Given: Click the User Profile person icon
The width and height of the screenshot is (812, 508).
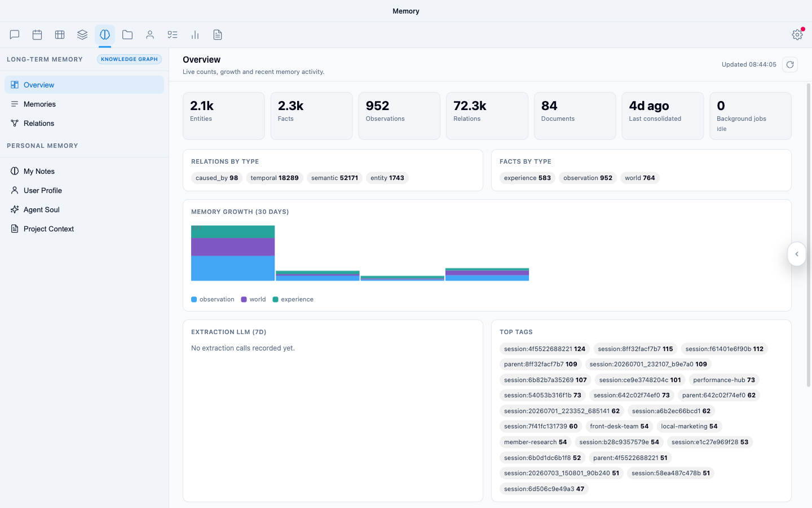Looking at the screenshot, I should (x=15, y=190).
